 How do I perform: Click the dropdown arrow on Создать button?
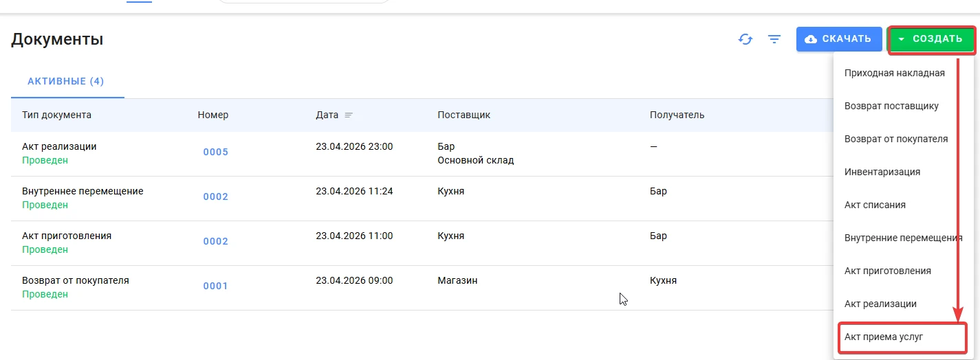point(902,39)
